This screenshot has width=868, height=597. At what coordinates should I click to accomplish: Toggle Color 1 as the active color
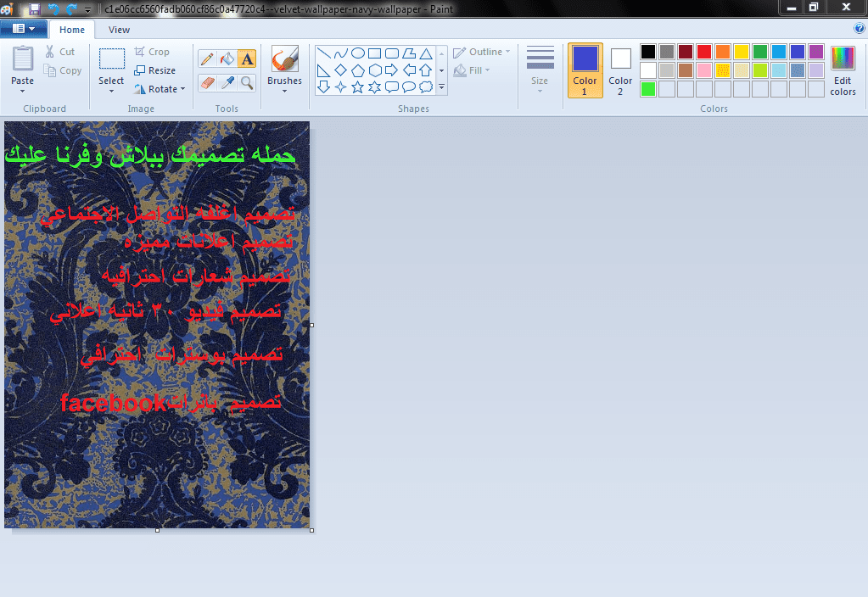(x=585, y=70)
